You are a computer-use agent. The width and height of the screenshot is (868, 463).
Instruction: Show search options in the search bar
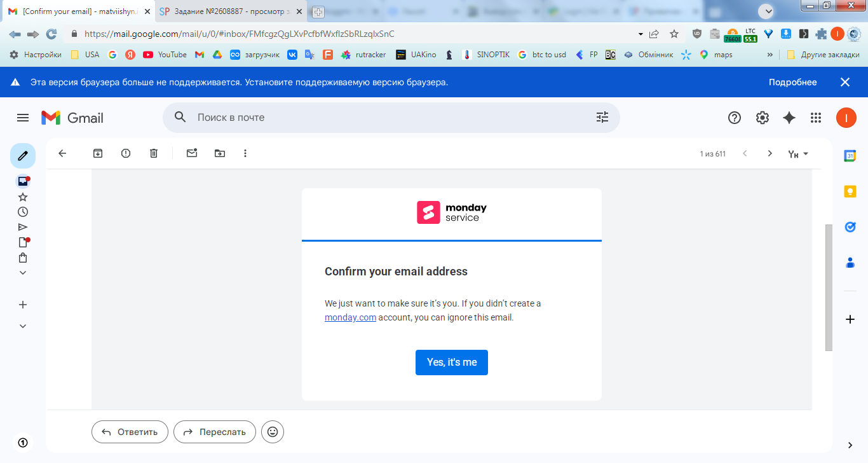coord(602,118)
